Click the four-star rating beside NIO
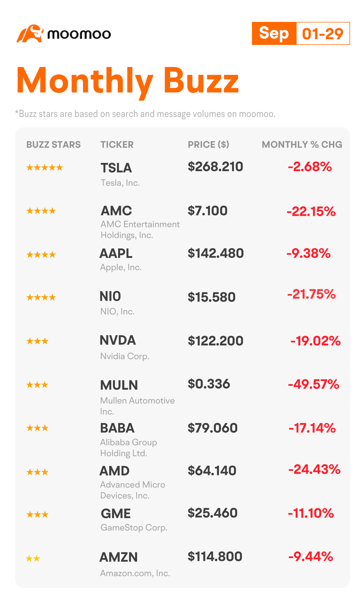364x603 pixels. [41, 297]
